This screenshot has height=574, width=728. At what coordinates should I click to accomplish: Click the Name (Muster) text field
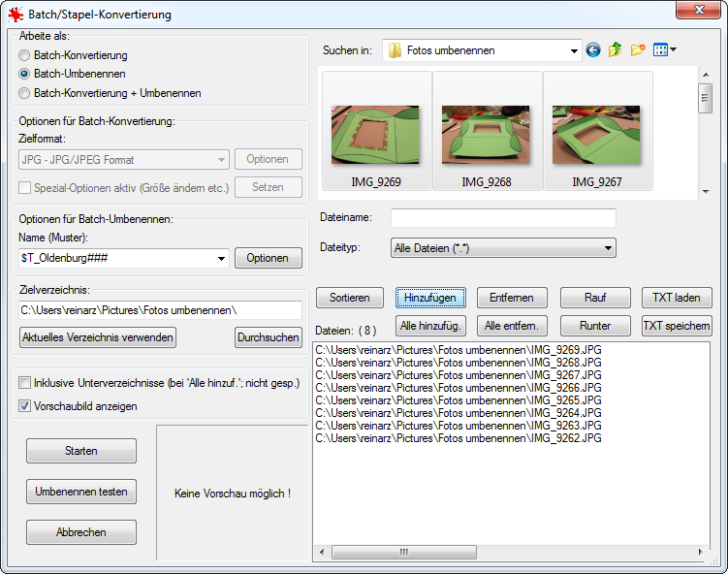(117, 258)
